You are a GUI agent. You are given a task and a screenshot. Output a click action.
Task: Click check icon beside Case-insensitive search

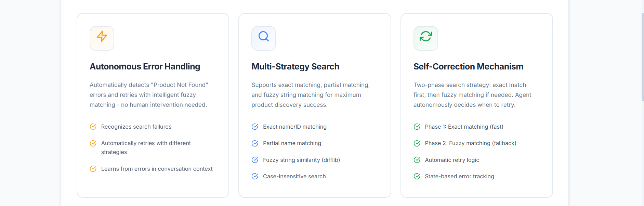point(255,176)
